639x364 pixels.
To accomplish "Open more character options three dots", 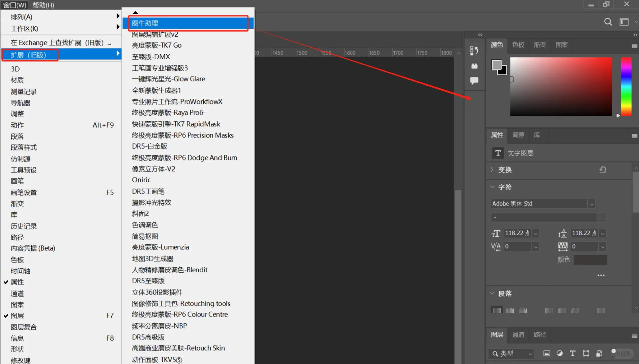I will coord(601,275).
